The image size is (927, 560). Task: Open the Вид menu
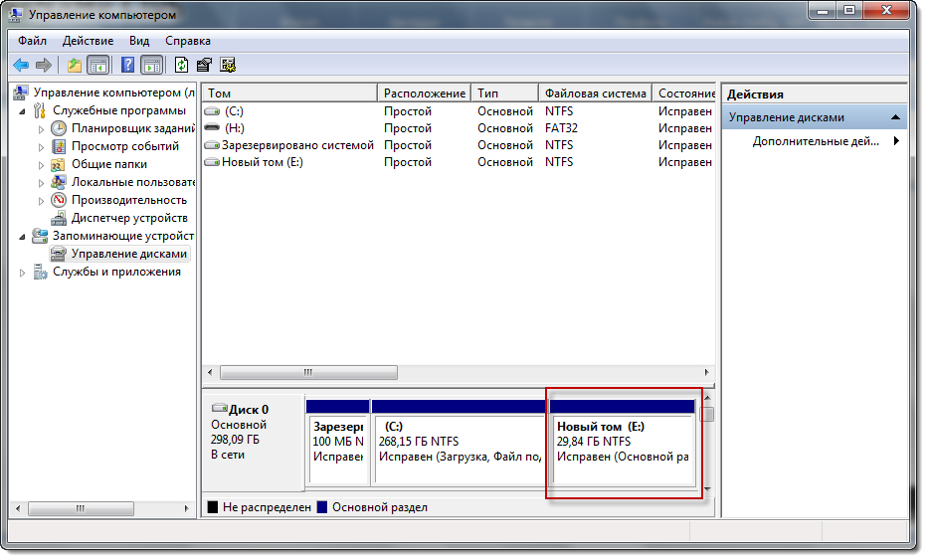click(139, 41)
